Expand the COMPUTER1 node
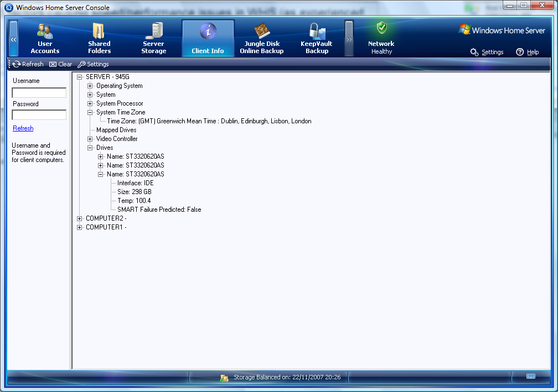 tap(79, 227)
